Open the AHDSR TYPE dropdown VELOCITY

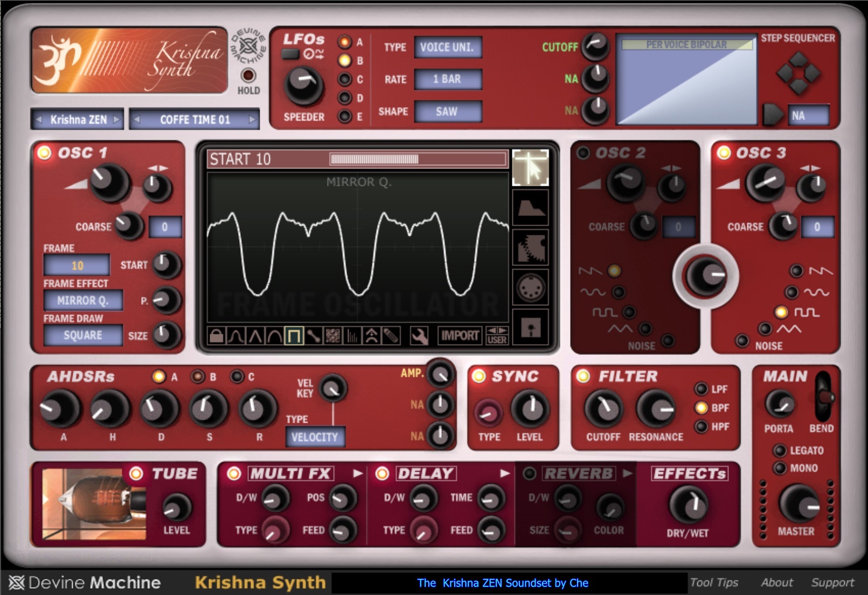pos(315,437)
